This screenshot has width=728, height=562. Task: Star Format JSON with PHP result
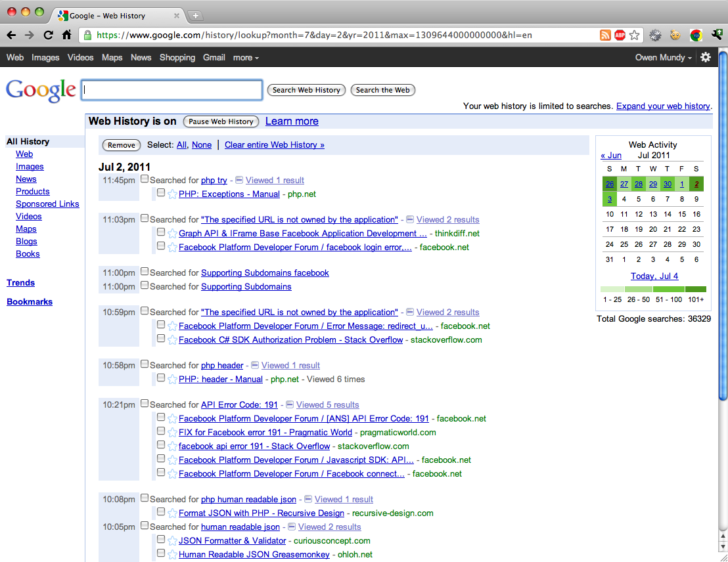172,513
